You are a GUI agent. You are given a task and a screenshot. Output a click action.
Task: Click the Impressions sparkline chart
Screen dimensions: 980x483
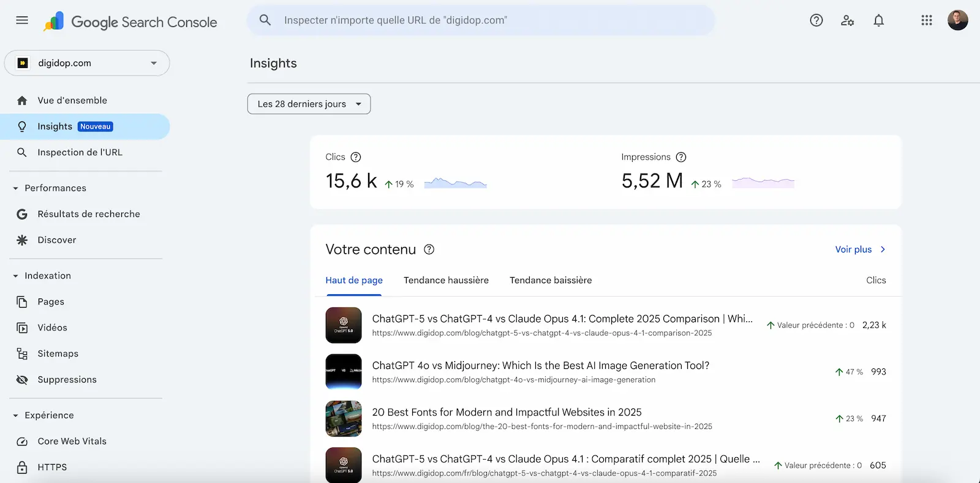[x=763, y=182]
